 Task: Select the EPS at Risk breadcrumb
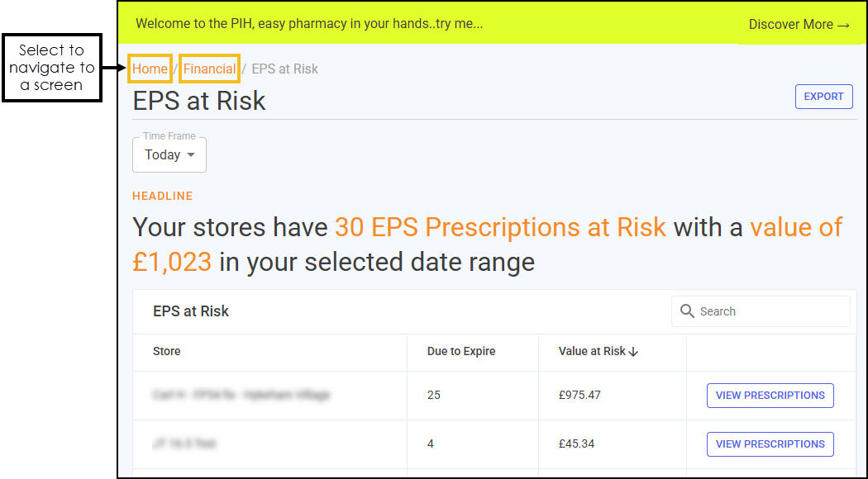coord(285,69)
